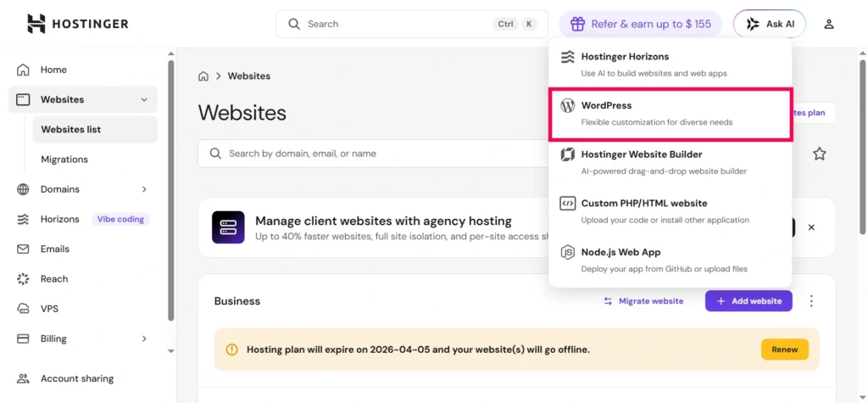Click Migrate website link
This screenshot has width=868, height=403.
coord(643,301)
